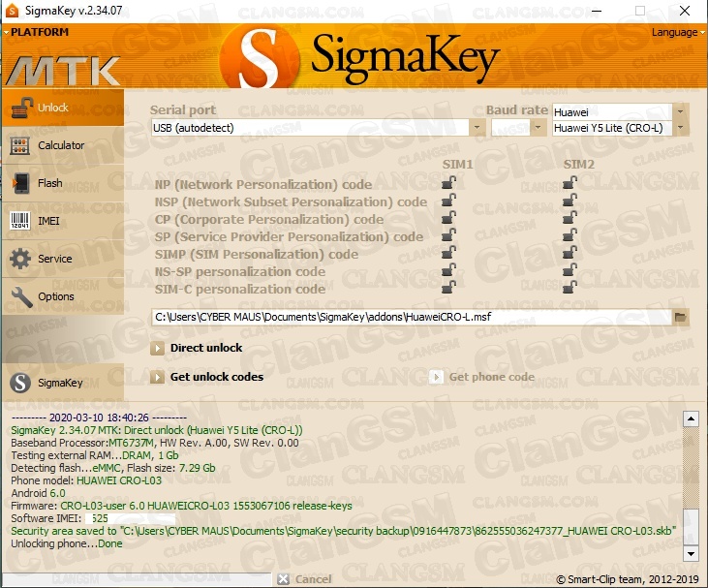Click the NSP code SIM2 lock icon
The width and height of the screenshot is (708, 588).
point(569,201)
